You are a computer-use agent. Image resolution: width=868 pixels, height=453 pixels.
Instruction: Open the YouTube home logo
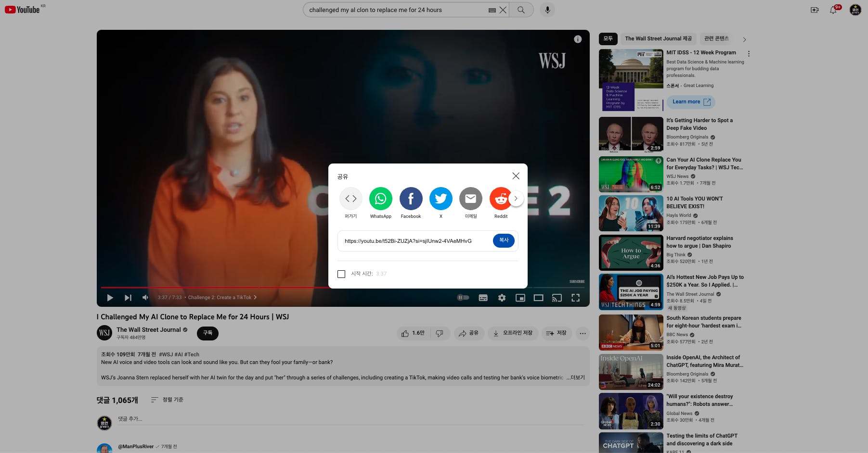[22, 10]
